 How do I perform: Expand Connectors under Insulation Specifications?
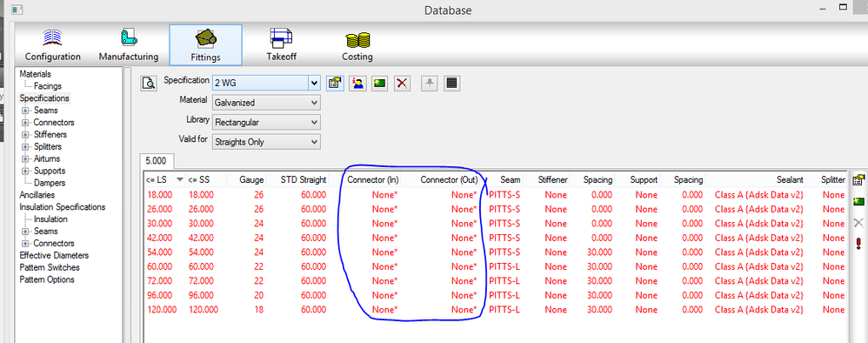[x=25, y=244]
